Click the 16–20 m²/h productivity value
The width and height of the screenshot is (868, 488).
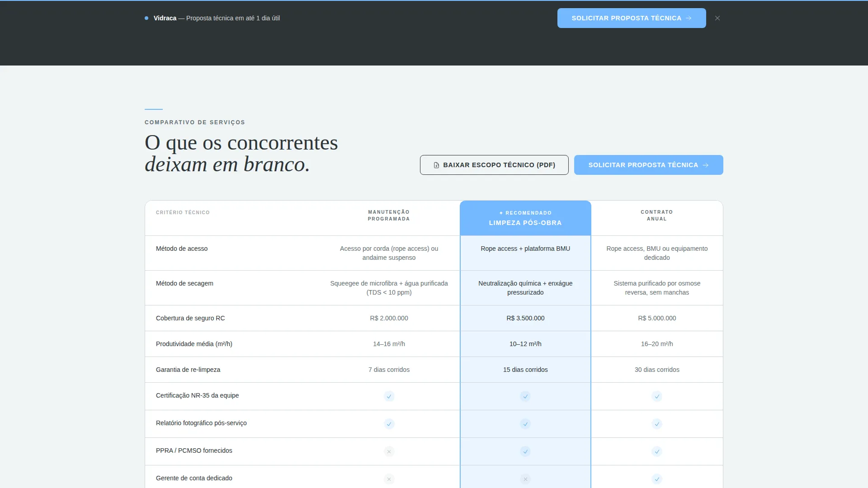[657, 344]
